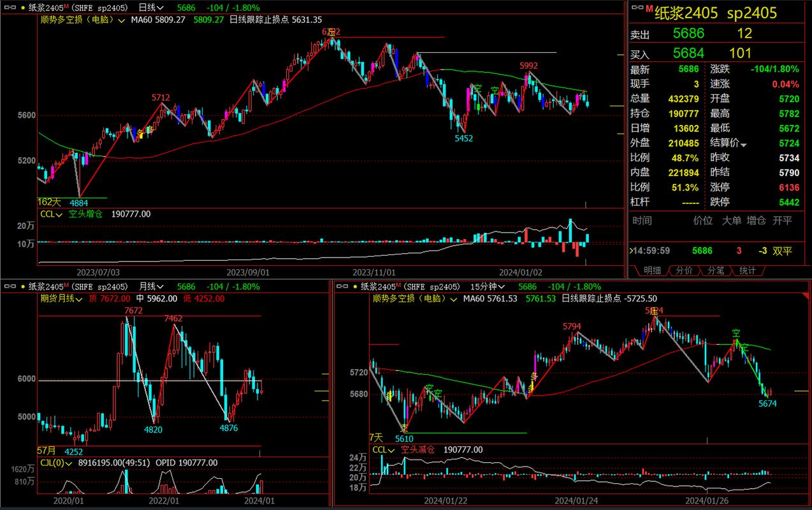812x510 pixels.
Task: Click the red M icon beside 纸浆2405 in the quote panel
Action: 649,9
